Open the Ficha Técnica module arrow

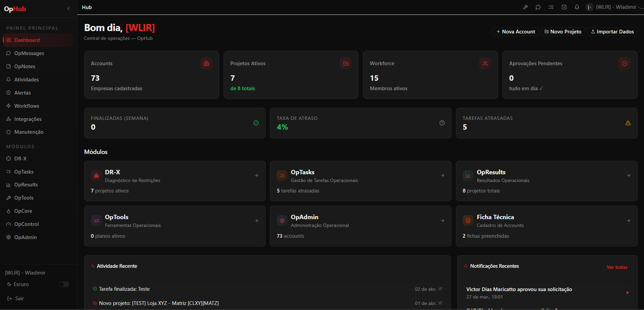[x=628, y=221]
